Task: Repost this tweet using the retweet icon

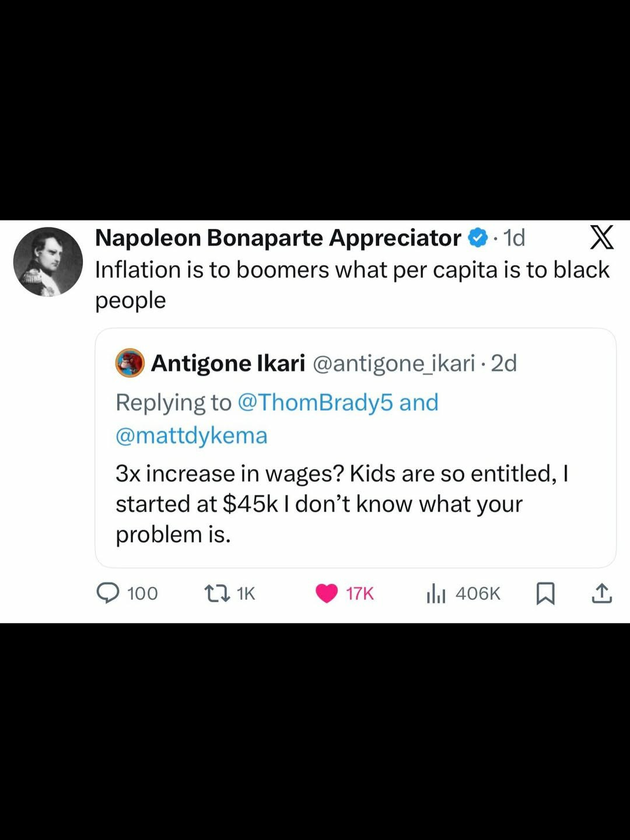Action: pos(216,593)
